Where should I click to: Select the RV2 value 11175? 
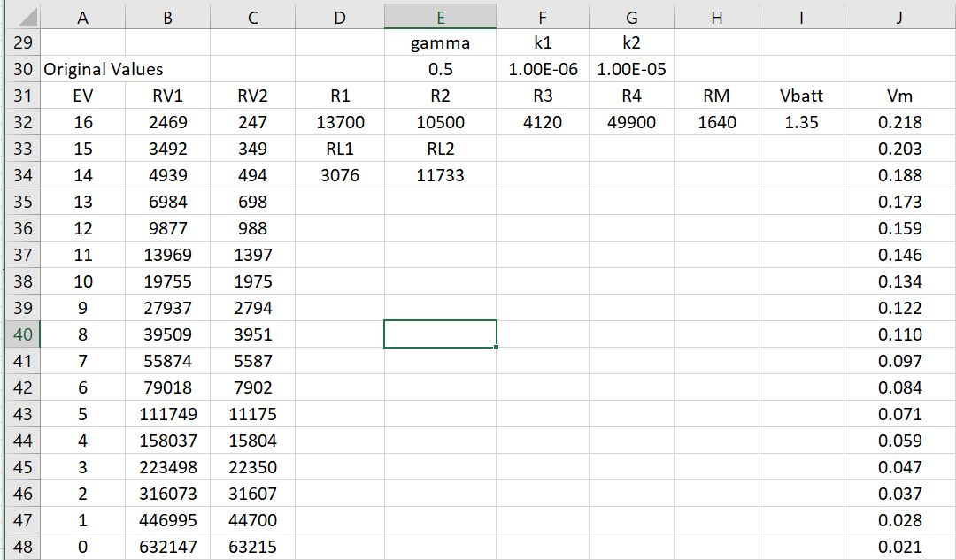point(252,414)
